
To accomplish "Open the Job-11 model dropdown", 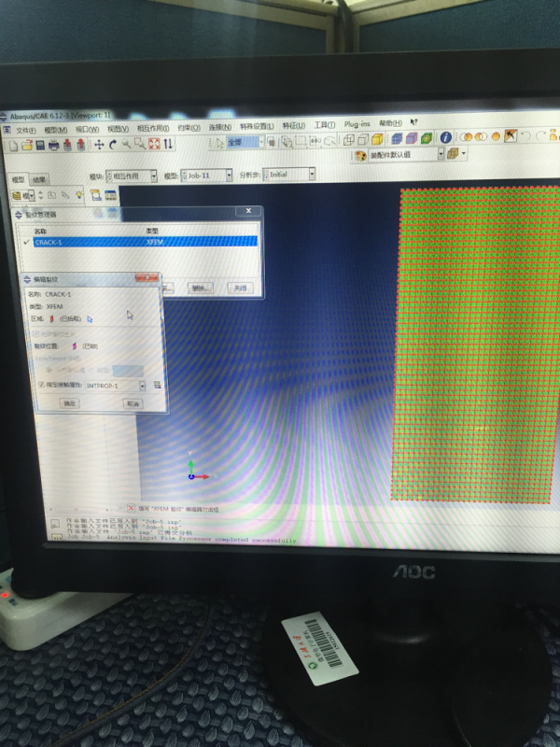I will coord(205,176).
